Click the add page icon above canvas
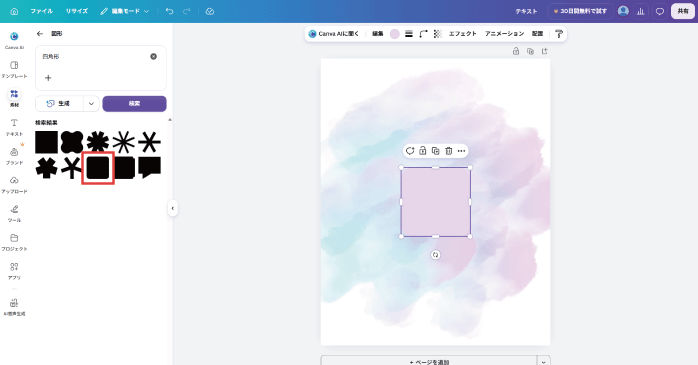This screenshot has width=698, height=365. (544, 51)
